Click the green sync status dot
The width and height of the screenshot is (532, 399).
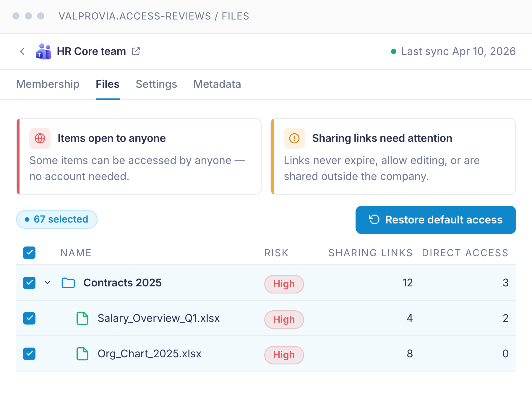(x=393, y=51)
